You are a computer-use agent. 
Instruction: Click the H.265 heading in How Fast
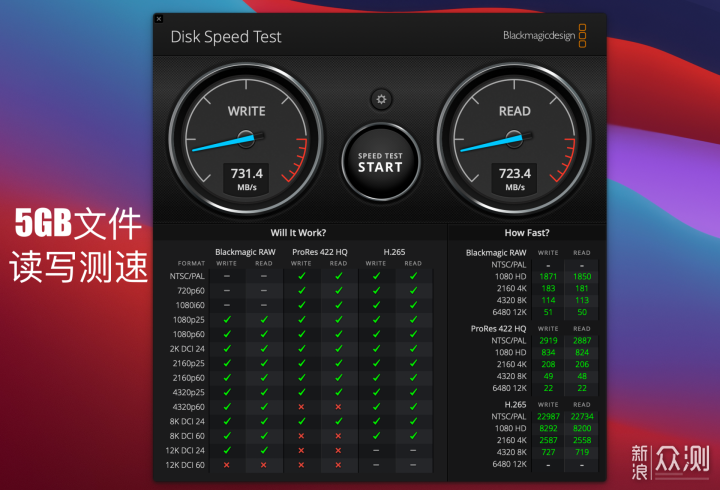(x=515, y=405)
